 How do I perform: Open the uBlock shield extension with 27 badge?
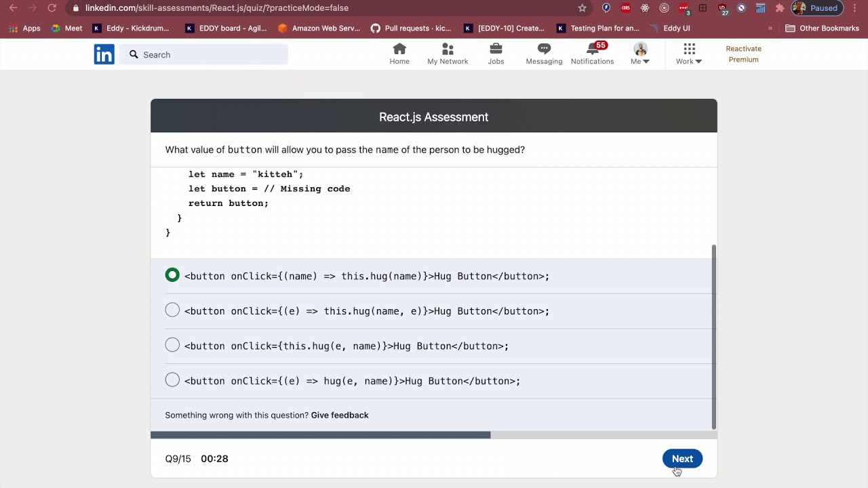[x=723, y=8]
